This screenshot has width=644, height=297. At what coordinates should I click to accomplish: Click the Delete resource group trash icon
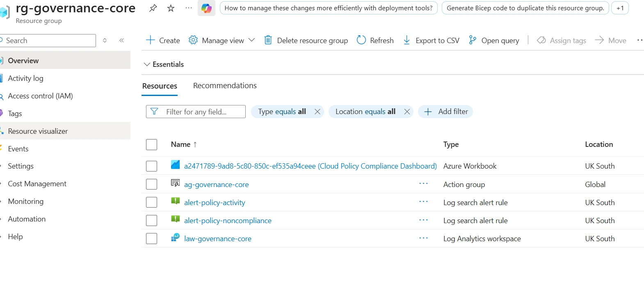268,40
